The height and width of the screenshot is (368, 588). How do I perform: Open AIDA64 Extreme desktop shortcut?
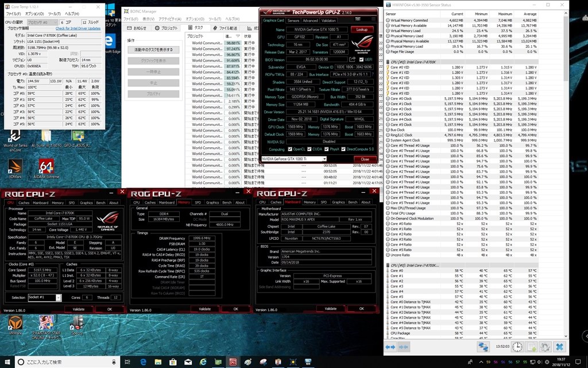coord(46,168)
